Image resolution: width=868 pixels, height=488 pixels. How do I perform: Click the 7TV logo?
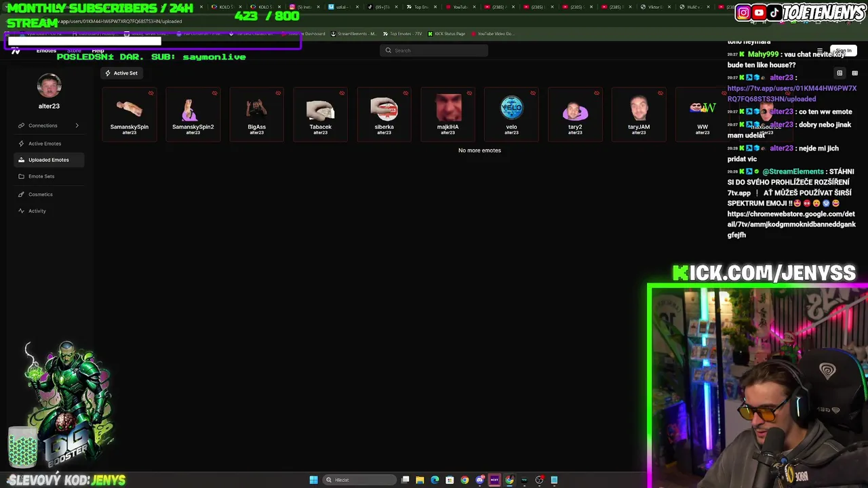[16, 51]
